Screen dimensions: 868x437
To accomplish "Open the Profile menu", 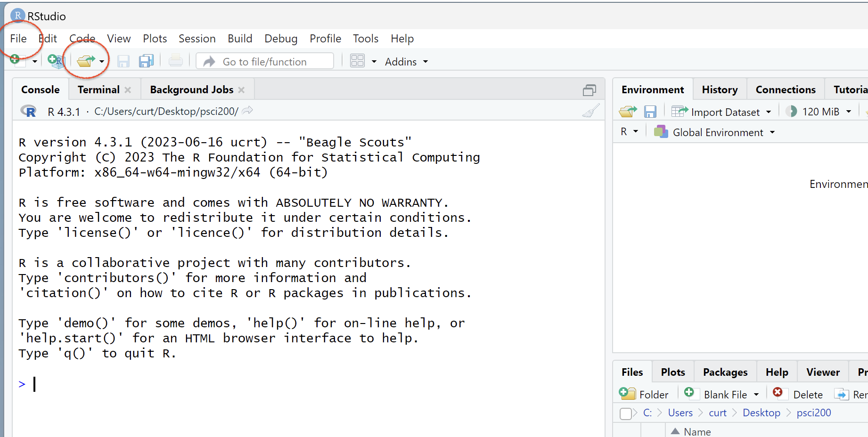I will pos(325,39).
